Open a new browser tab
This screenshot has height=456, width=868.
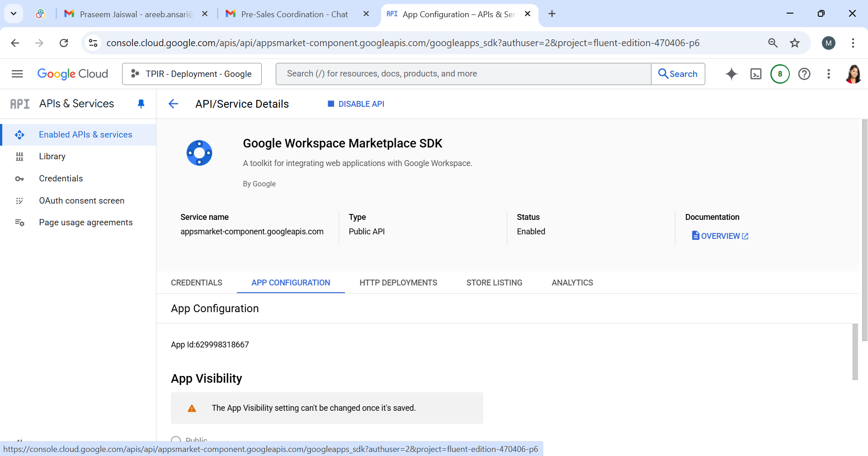[x=552, y=14]
